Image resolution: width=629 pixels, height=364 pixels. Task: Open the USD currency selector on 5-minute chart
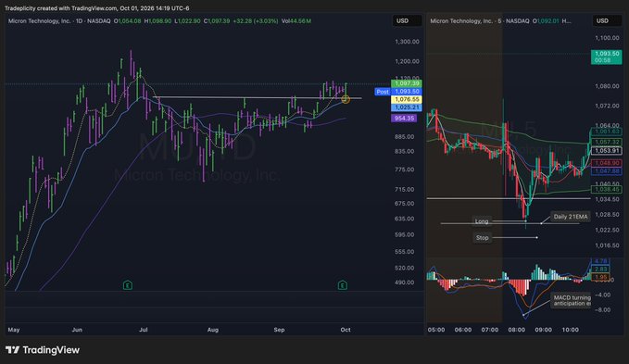(x=606, y=21)
